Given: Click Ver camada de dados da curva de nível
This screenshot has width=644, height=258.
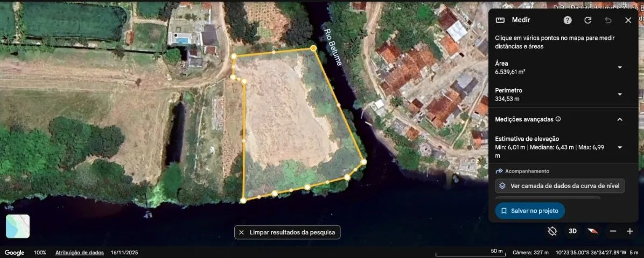Looking at the screenshot, I should (560, 186).
